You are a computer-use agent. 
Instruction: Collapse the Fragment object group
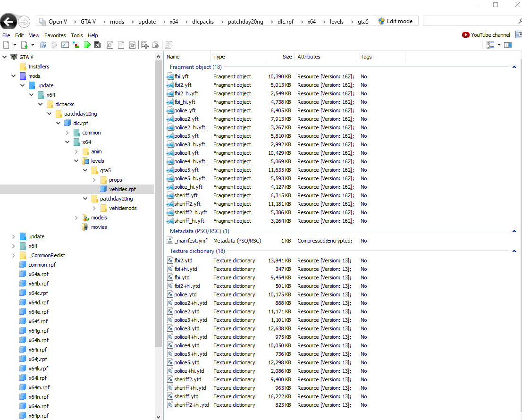[x=514, y=67]
